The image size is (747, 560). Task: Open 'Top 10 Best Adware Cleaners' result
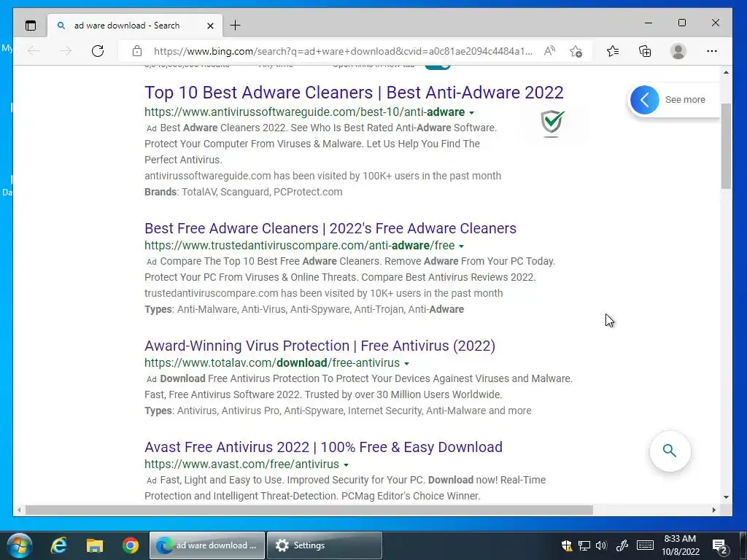click(x=354, y=93)
